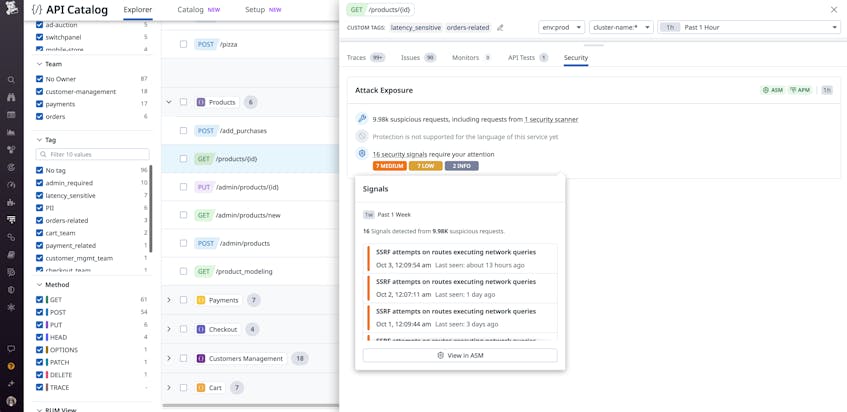
Task: Open the Past 1 Hour time selector
Action: click(x=748, y=27)
